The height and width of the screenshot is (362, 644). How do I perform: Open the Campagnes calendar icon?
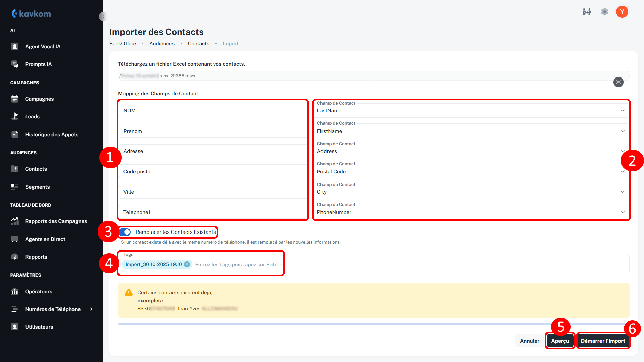pos(15,99)
